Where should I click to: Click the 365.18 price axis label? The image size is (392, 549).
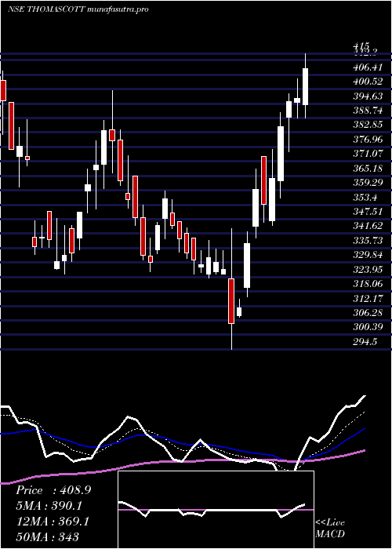pyautogui.click(x=367, y=169)
